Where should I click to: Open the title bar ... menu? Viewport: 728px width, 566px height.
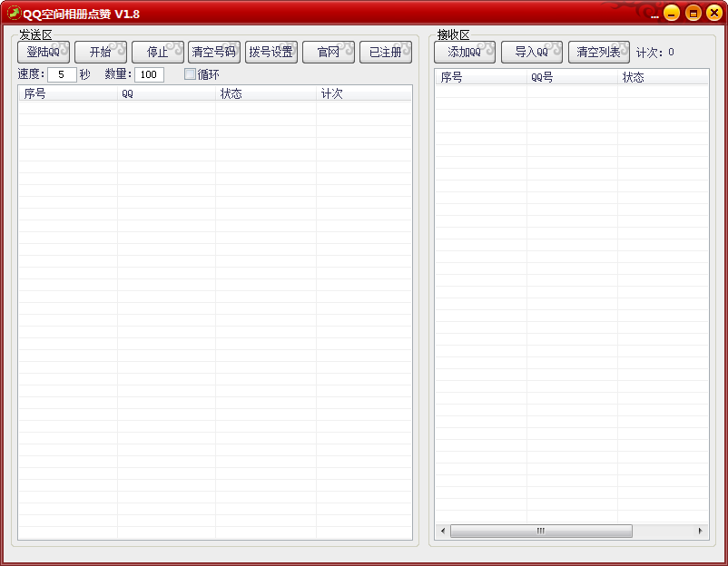(654, 15)
